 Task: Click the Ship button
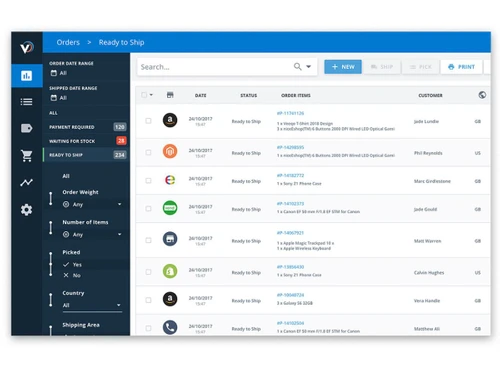pyautogui.click(x=382, y=67)
